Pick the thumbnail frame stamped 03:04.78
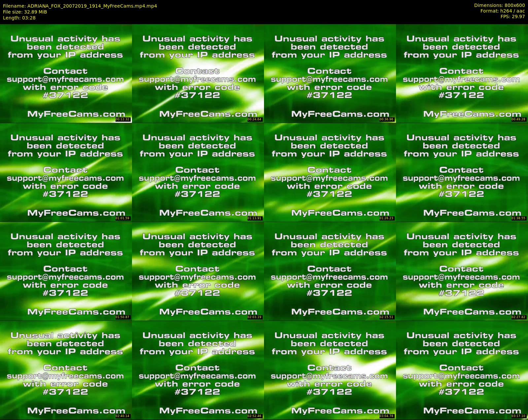528x420 pixels. tap(330, 370)
